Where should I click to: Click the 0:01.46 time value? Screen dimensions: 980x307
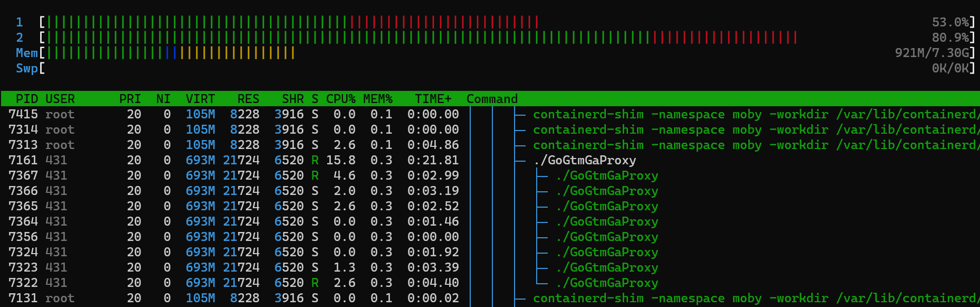[x=433, y=221]
